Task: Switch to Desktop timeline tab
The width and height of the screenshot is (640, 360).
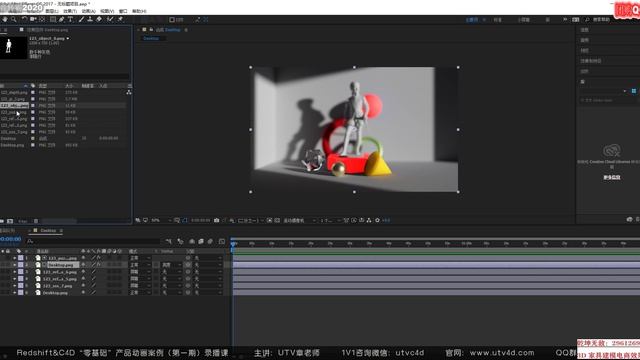Action: pos(48,231)
